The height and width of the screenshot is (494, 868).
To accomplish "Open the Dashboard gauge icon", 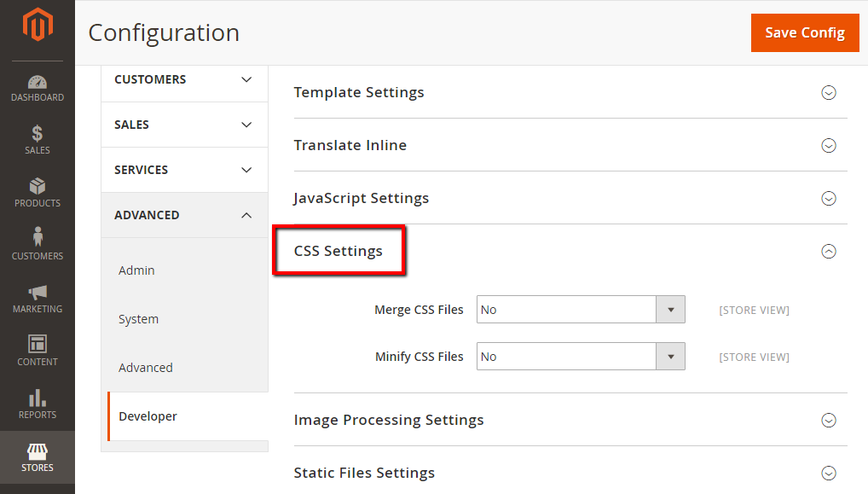I will (x=38, y=83).
